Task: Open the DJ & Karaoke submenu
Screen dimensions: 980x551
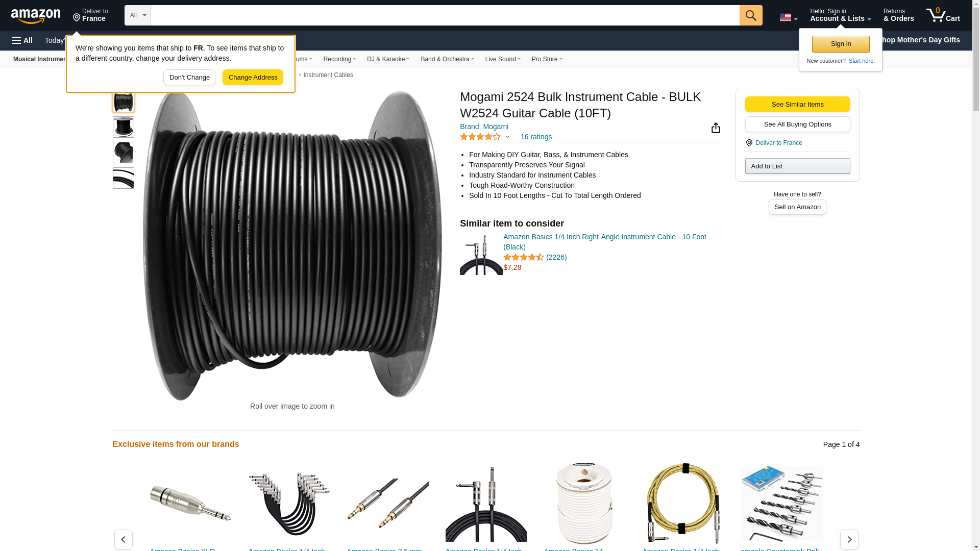Action: [388, 59]
